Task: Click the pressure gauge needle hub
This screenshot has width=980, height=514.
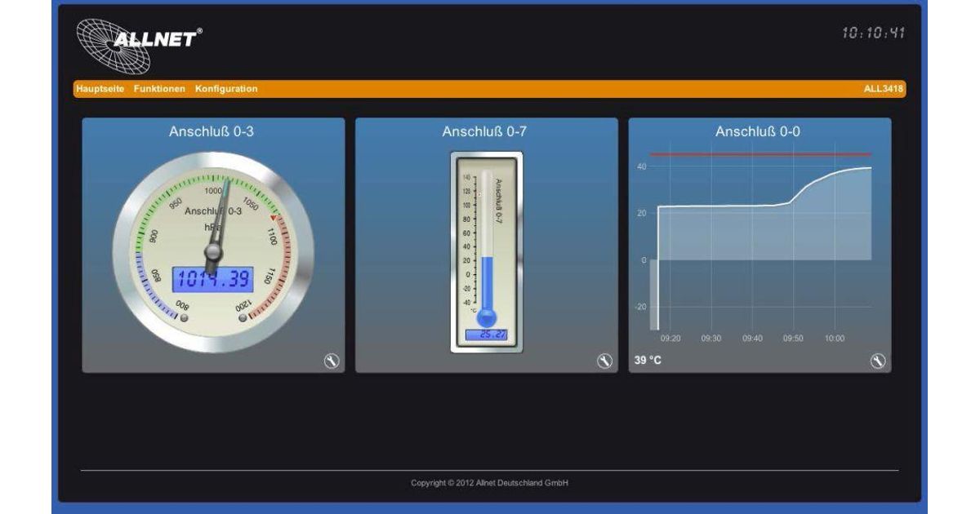Action: point(213,249)
